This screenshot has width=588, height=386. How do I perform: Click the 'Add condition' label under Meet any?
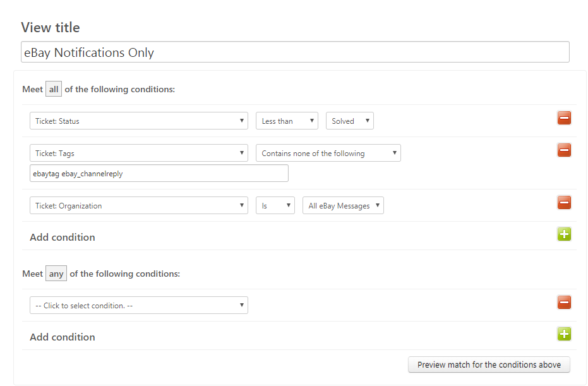(x=63, y=337)
